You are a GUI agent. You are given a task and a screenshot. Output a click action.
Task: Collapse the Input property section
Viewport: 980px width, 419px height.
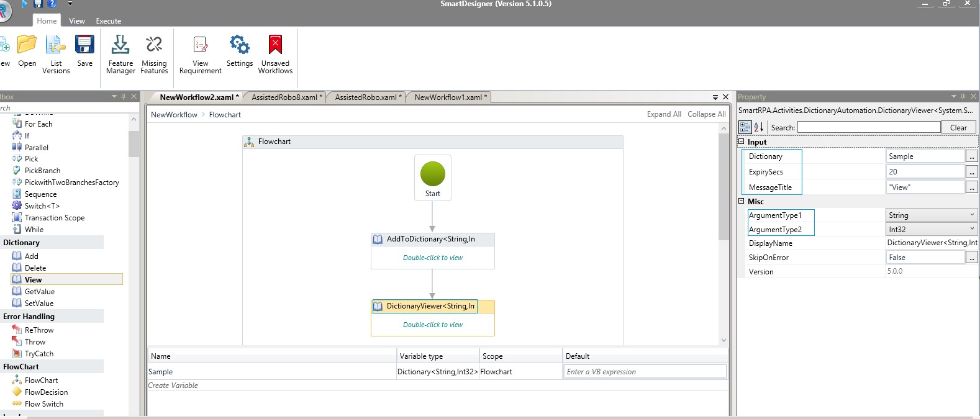click(741, 142)
